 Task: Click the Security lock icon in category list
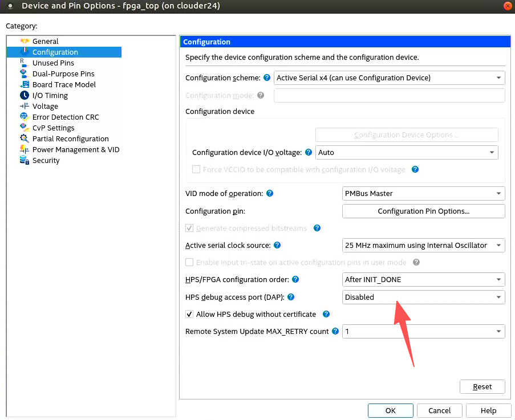point(25,160)
